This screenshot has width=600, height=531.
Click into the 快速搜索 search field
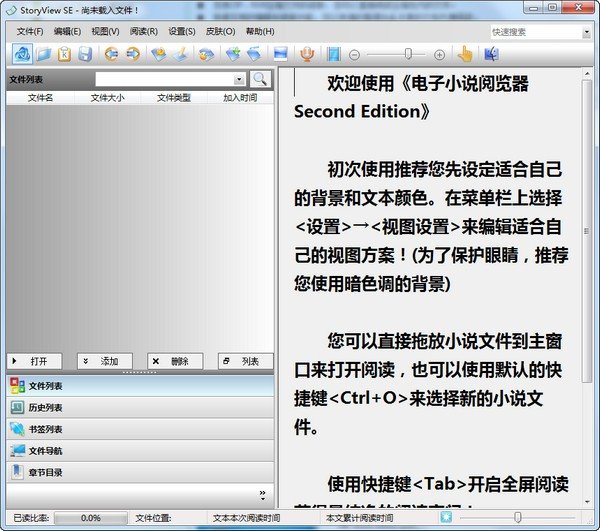coord(536,33)
